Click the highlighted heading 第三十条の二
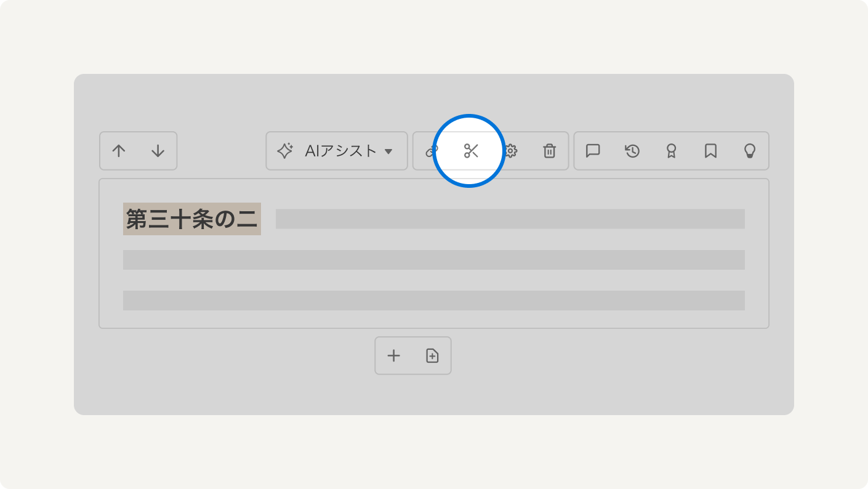Screen dimensions: 868x489 pyautogui.click(x=191, y=219)
